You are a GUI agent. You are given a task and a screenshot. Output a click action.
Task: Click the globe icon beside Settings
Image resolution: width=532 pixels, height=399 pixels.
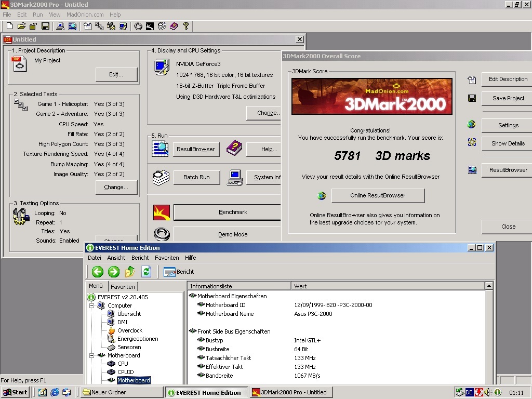[x=472, y=124]
